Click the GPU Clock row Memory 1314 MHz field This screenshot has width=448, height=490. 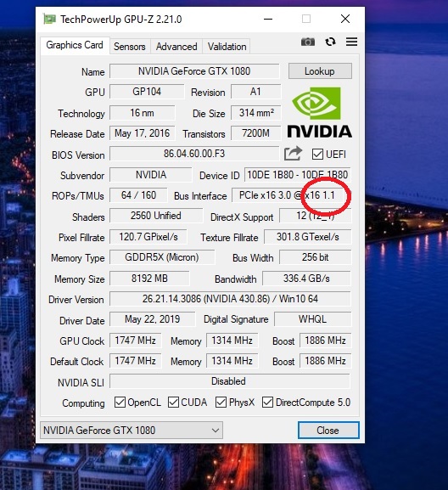[232, 340]
